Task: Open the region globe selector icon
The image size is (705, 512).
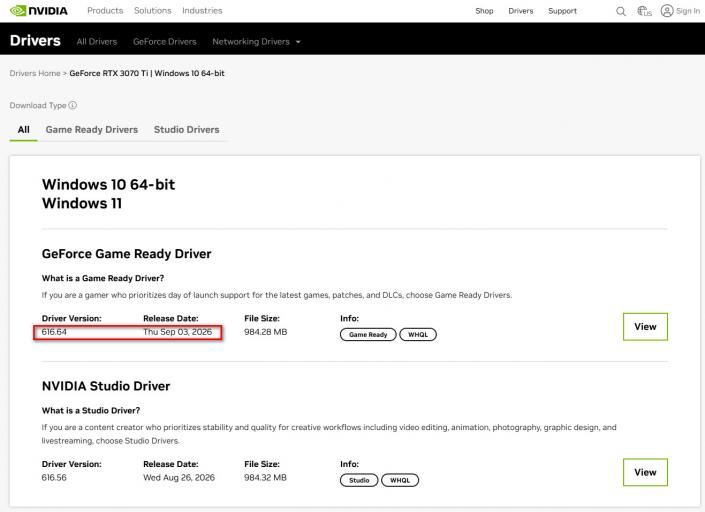Action: pos(644,11)
